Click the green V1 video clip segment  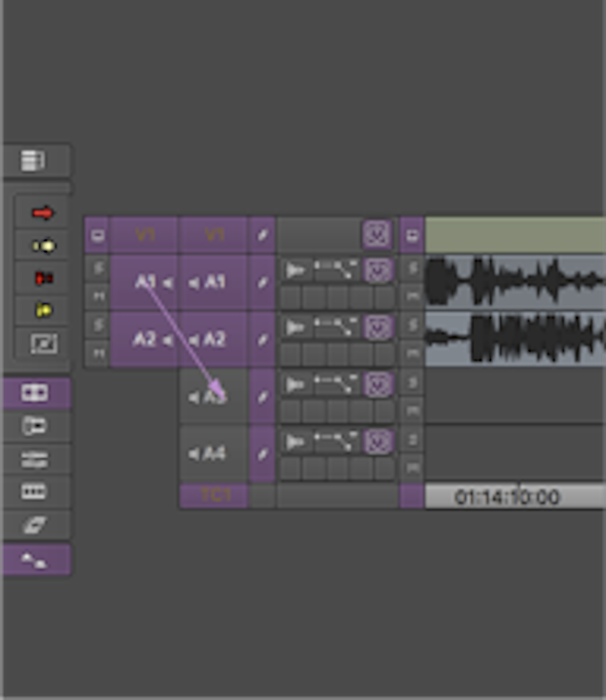coord(515,235)
